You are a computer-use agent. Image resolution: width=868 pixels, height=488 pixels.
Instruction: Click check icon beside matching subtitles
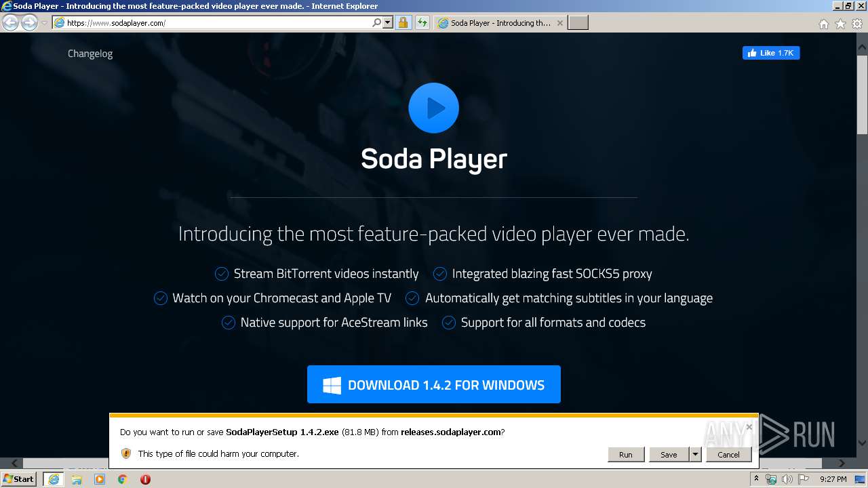tap(412, 298)
